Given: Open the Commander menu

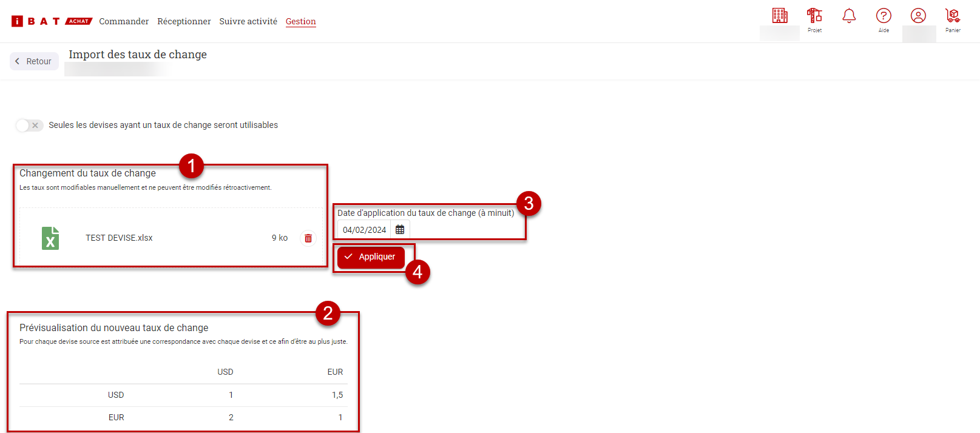Looking at the screenshot, I should click(x=124, y=21).
